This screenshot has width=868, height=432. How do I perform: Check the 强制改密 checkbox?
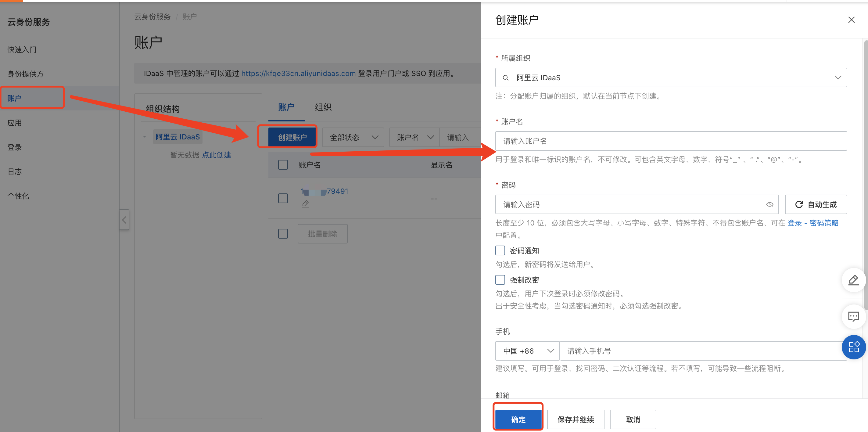(x=500, y=280)
